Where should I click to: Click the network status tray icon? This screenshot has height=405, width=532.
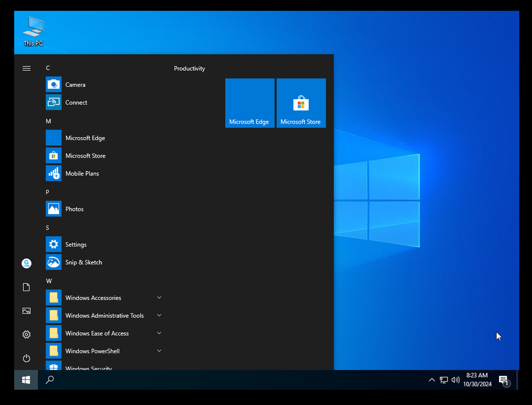click(x=444, y=380)
